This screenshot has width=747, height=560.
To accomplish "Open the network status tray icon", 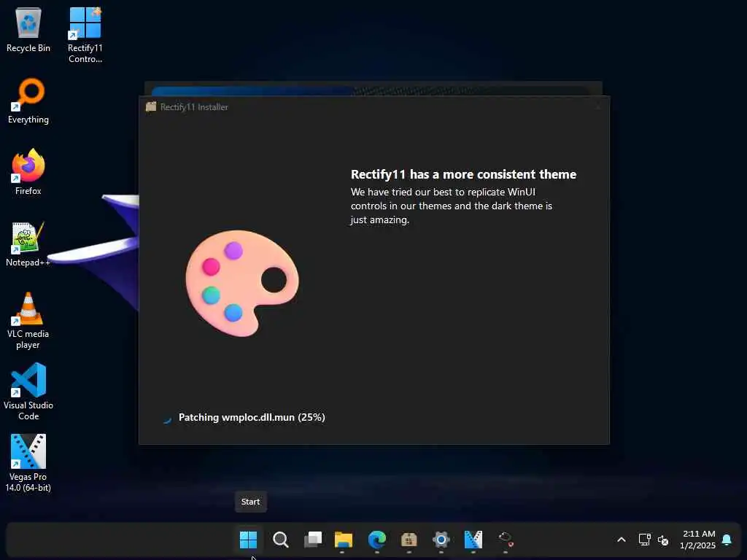I will pyautogui.click(x=645, y=540).
